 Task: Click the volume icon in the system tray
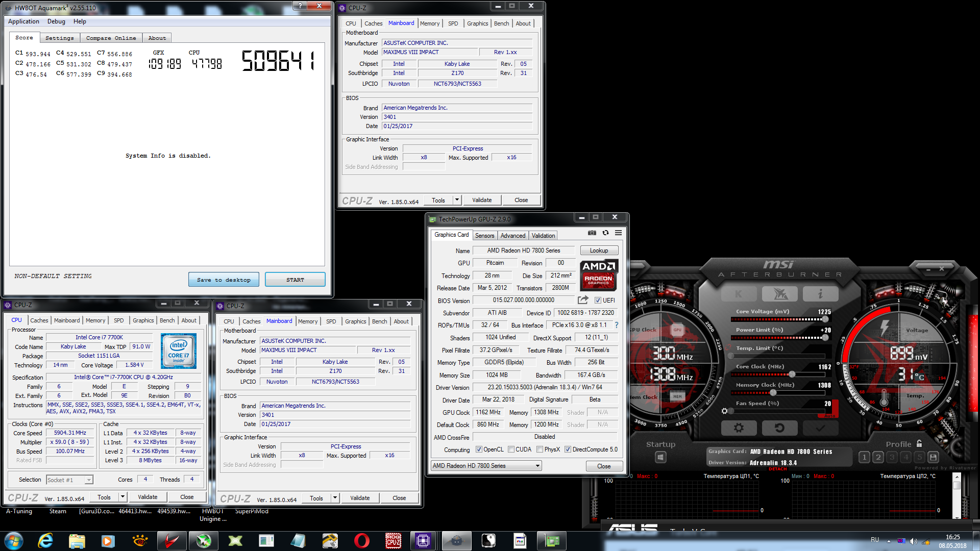click(x=913, y=541)
